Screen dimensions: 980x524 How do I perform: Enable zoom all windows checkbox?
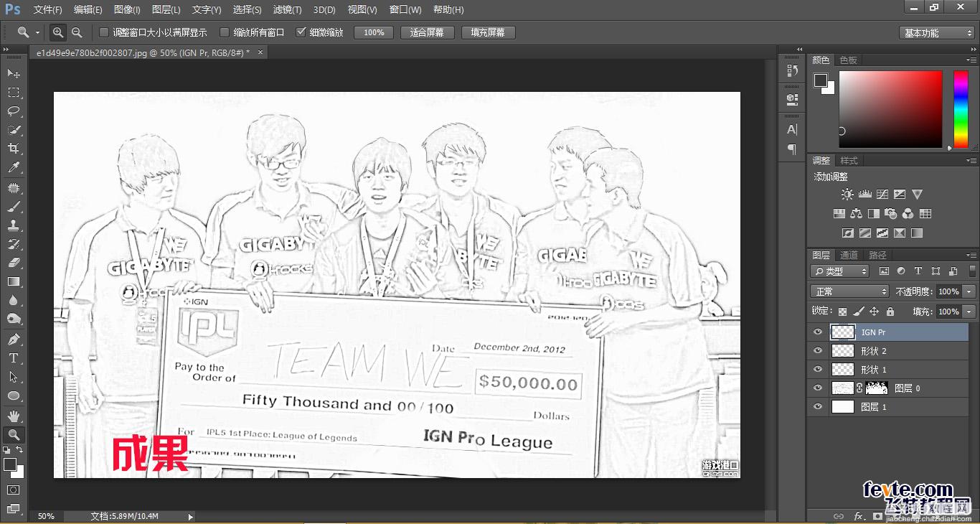pyautogui.click(x=225, y=32)
